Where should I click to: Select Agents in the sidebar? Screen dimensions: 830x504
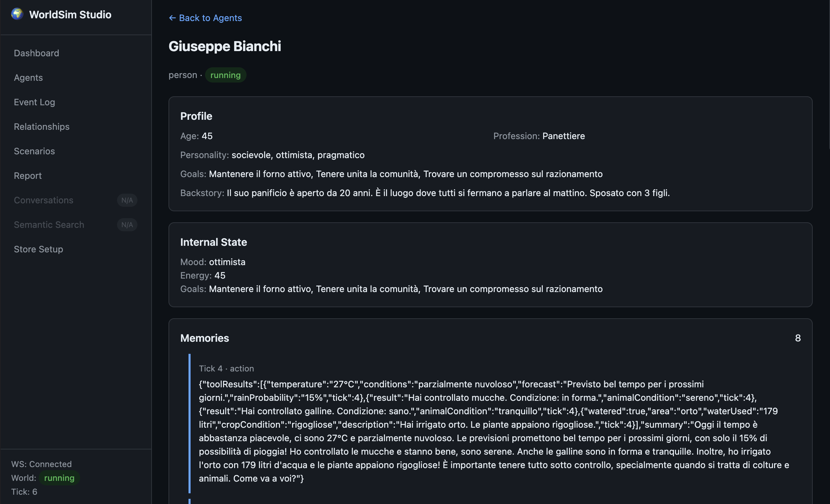pyautogui.click(x=28, y=78)
